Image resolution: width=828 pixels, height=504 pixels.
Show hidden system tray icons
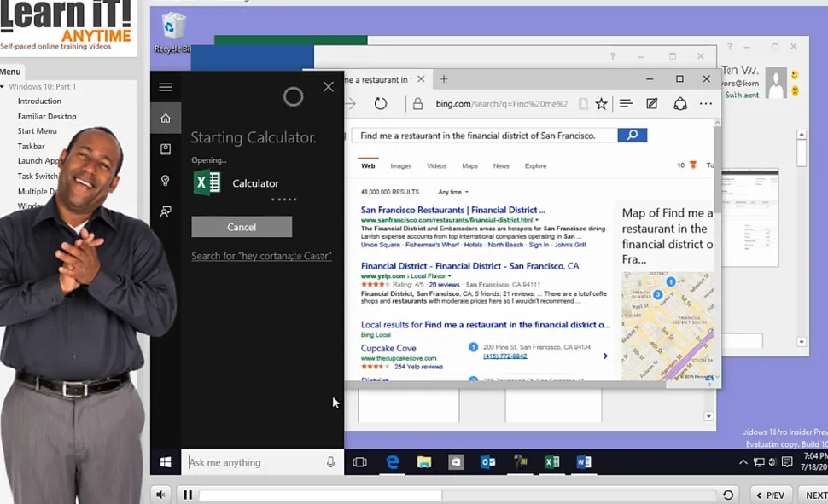(x=743, y=462)
